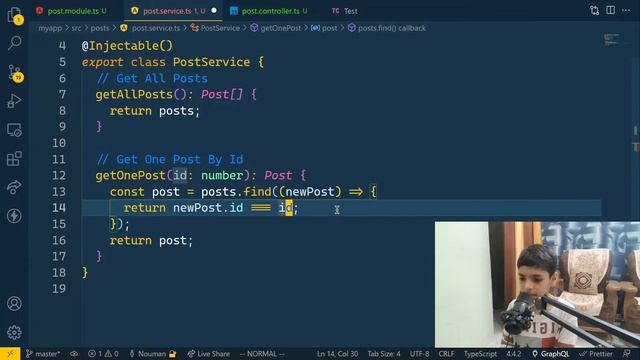
Task: Open Source Control view with changes badge
Action: tap(15, 73)
